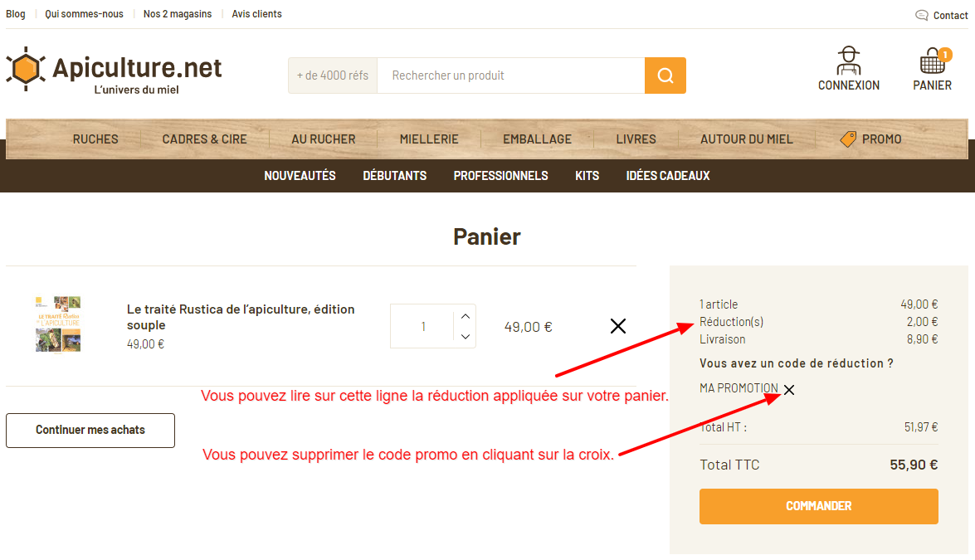Viewport: 975px width, 560px height.
Task: Click the Apiculture.net honeycomb logo
Action: [x=26, y=68]
